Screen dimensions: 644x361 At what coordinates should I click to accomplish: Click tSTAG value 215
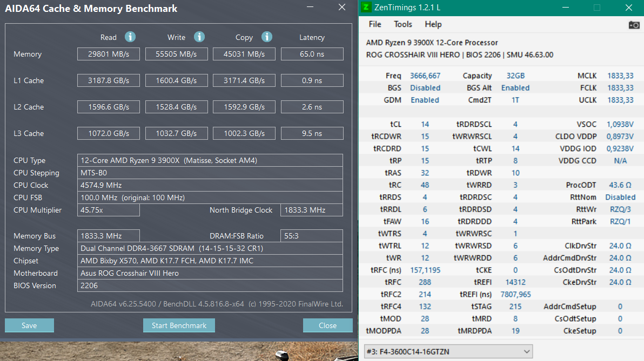pos(515,306)
